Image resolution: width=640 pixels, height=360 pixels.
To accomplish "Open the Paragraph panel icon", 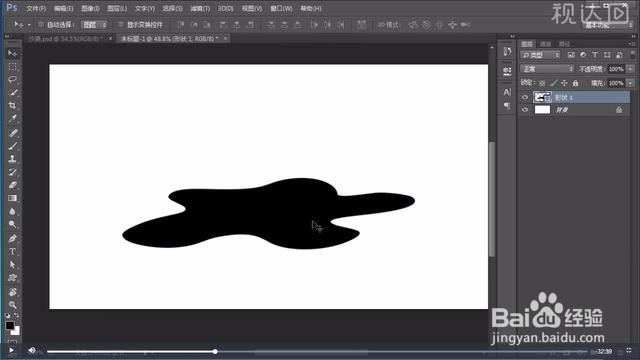I will (507, 106).
